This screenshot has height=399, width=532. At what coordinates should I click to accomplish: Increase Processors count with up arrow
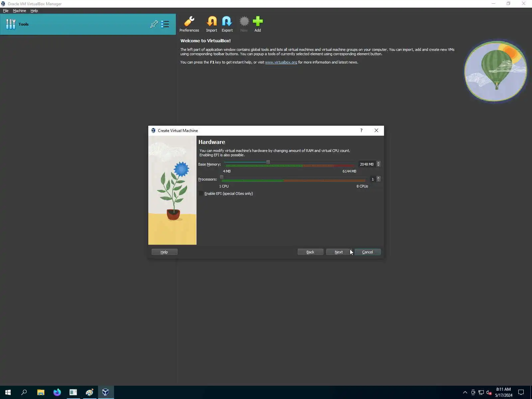378,178
